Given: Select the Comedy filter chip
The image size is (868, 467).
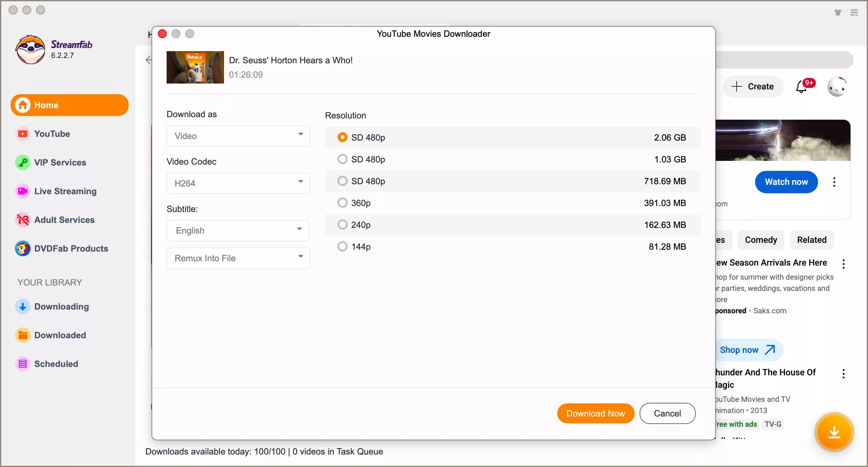Looking at the screenshot, I should pos(761,240).
